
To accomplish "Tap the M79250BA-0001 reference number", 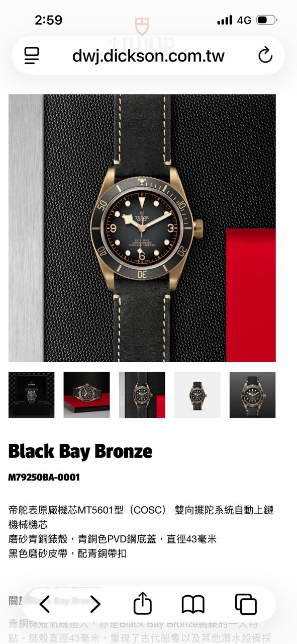I will coord(44,477).
